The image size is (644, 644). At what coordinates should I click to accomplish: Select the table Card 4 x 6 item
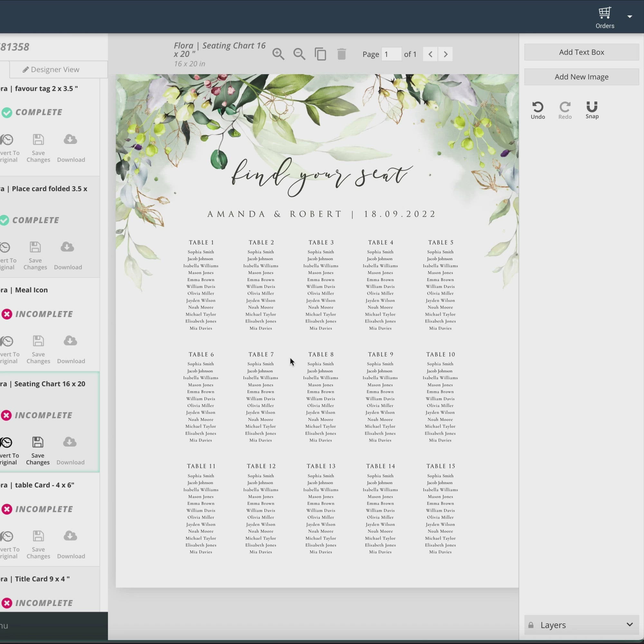point(37,485)
